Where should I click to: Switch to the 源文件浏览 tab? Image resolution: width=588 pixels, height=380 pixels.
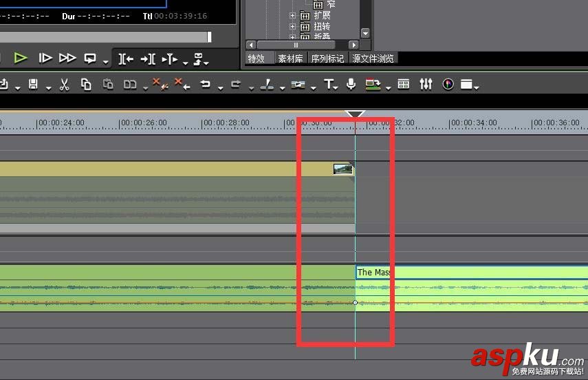coord(373,59)
